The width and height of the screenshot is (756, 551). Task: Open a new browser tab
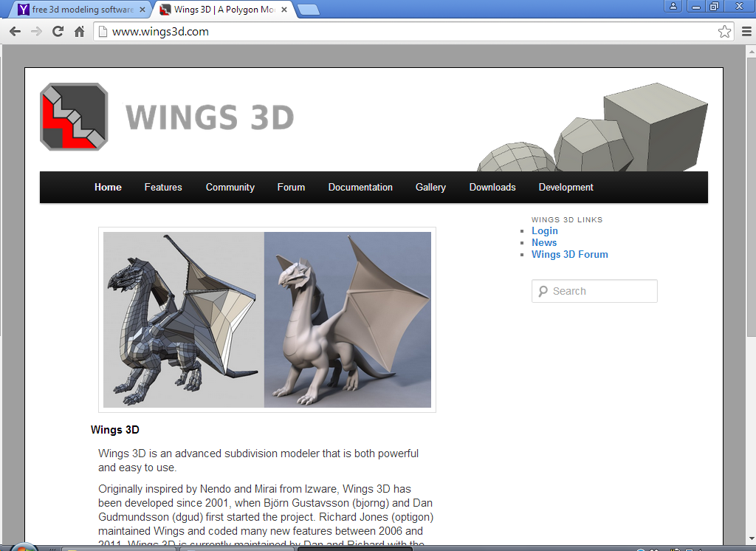[309, 10]
